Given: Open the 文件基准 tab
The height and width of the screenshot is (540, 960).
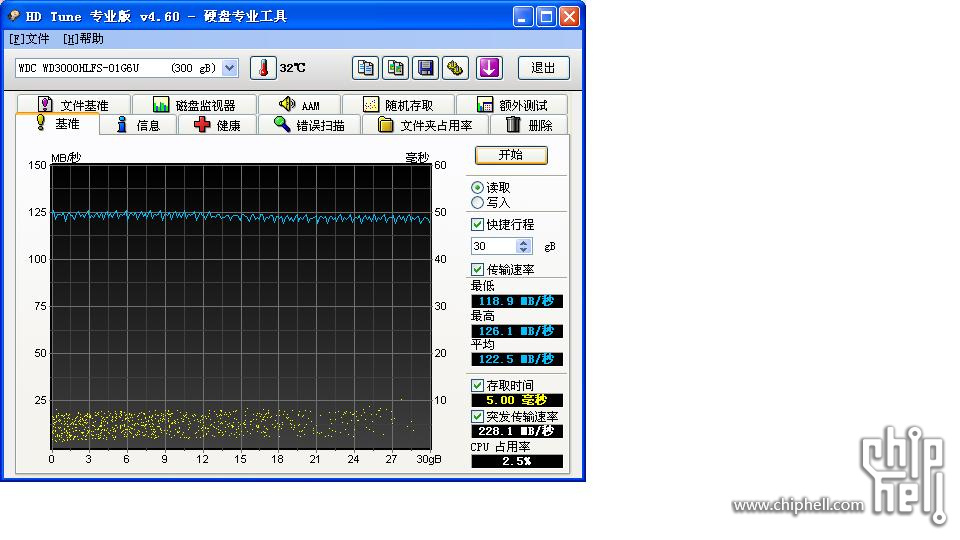Looking at the screenshot, I should (x=73, y=105).
